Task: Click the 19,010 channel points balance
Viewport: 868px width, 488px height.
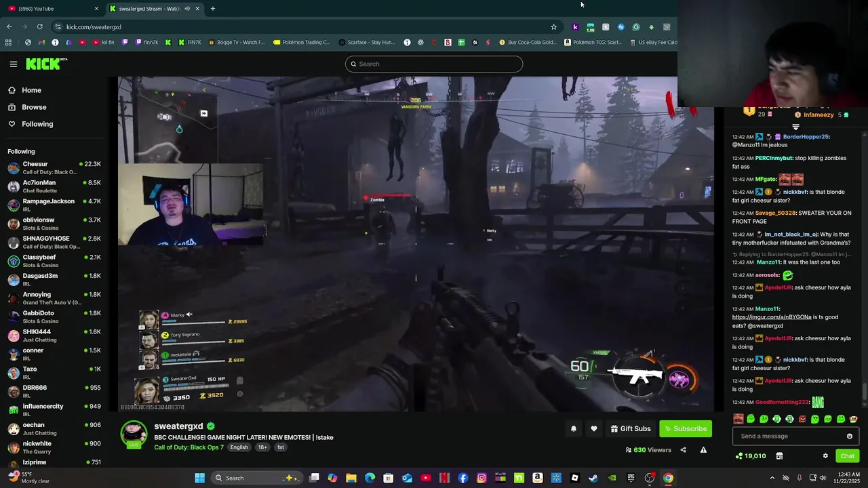Action: (750, 456)
